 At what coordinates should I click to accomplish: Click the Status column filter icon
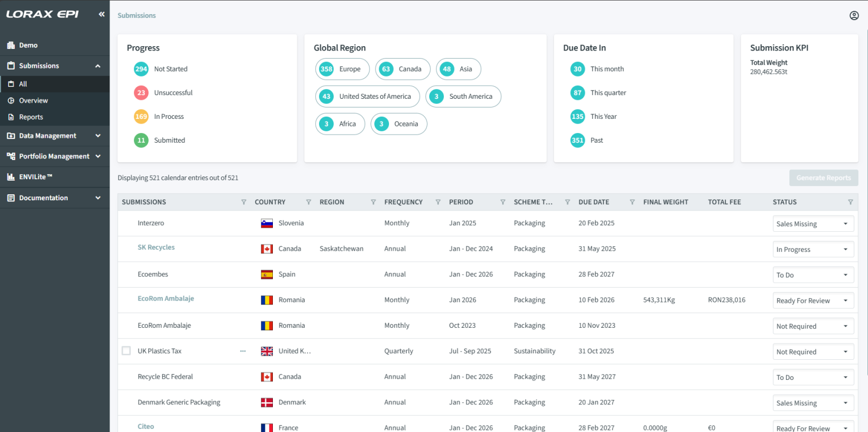click(x=850, y=202)
